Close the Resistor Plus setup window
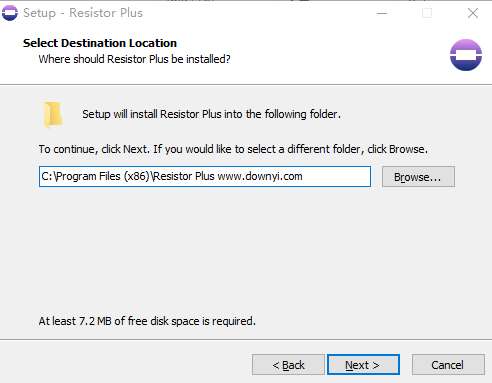This screenshot has width=492, height=383. click(x=473, y=13)
